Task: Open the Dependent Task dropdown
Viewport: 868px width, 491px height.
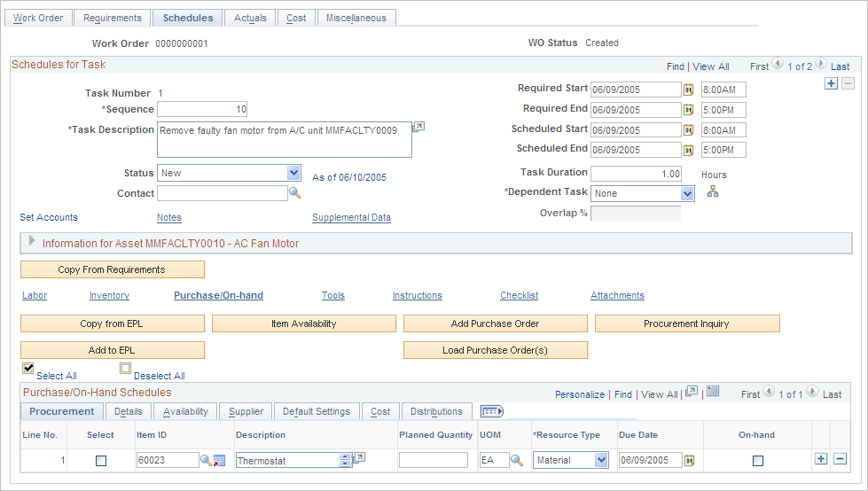Action: 687,193
